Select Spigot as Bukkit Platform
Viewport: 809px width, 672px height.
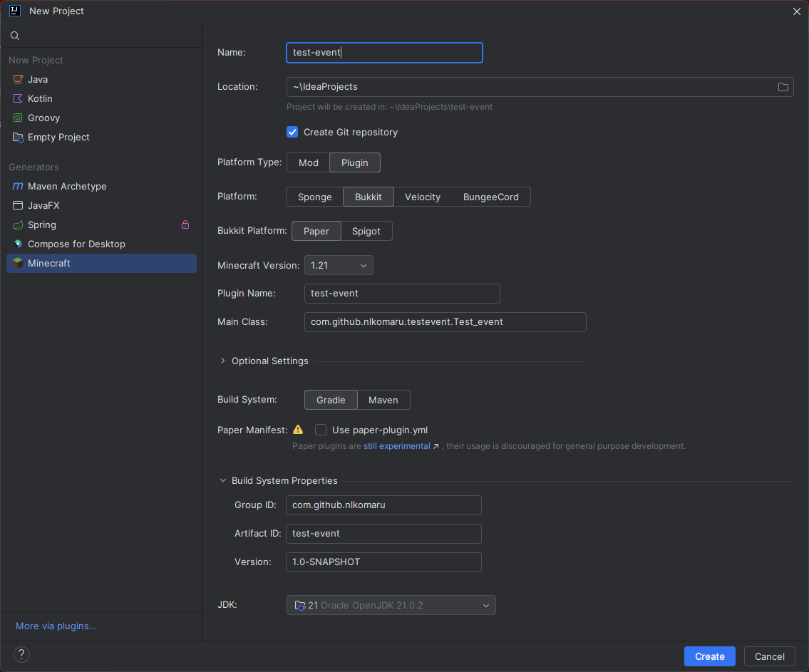(366, 231)
